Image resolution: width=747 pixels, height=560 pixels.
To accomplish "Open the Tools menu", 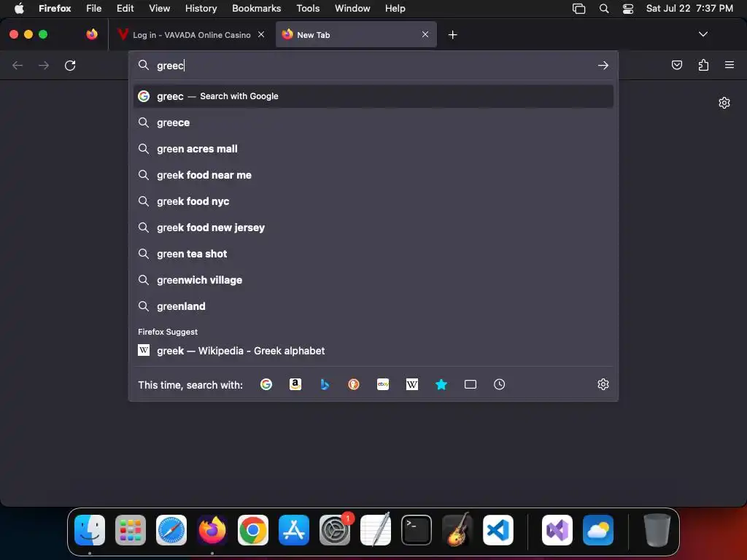I will 308,8.
